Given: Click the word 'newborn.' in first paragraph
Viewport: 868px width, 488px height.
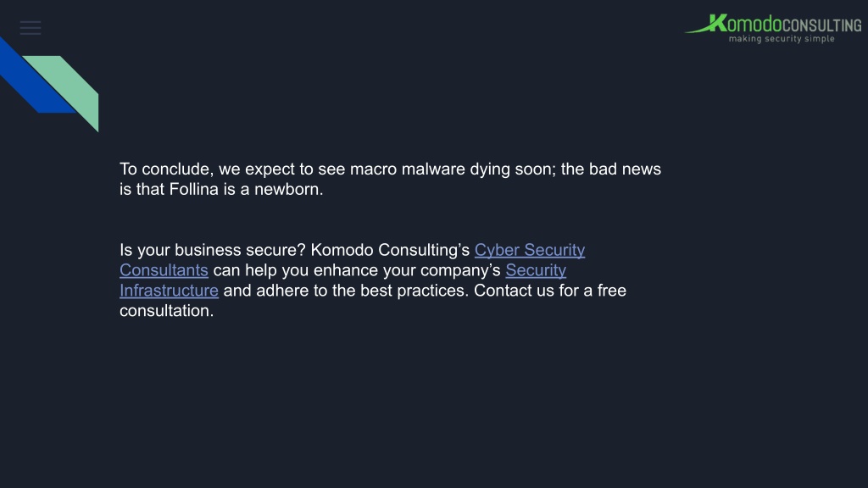Looking at the screenshot, I should 288,189.
